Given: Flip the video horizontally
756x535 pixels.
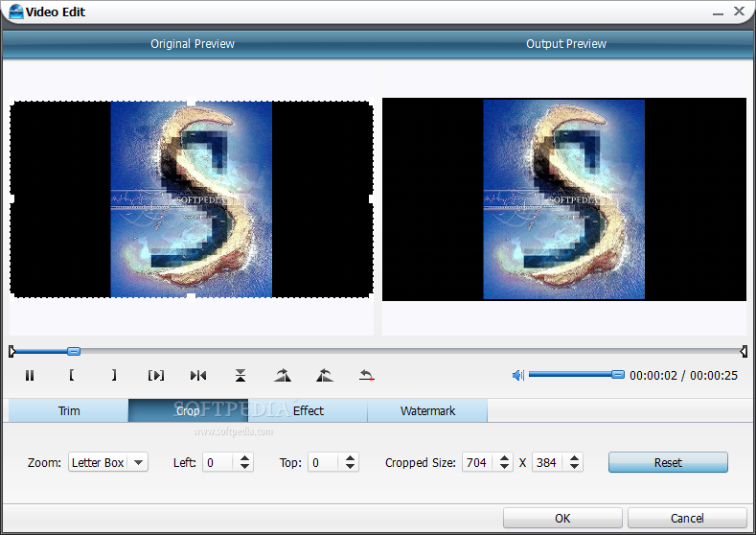Looking at the screenshot, I should click(198, 375).
